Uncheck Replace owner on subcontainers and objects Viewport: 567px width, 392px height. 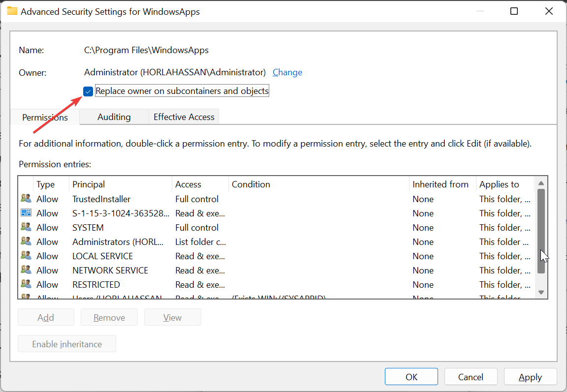tap(88, 91)
